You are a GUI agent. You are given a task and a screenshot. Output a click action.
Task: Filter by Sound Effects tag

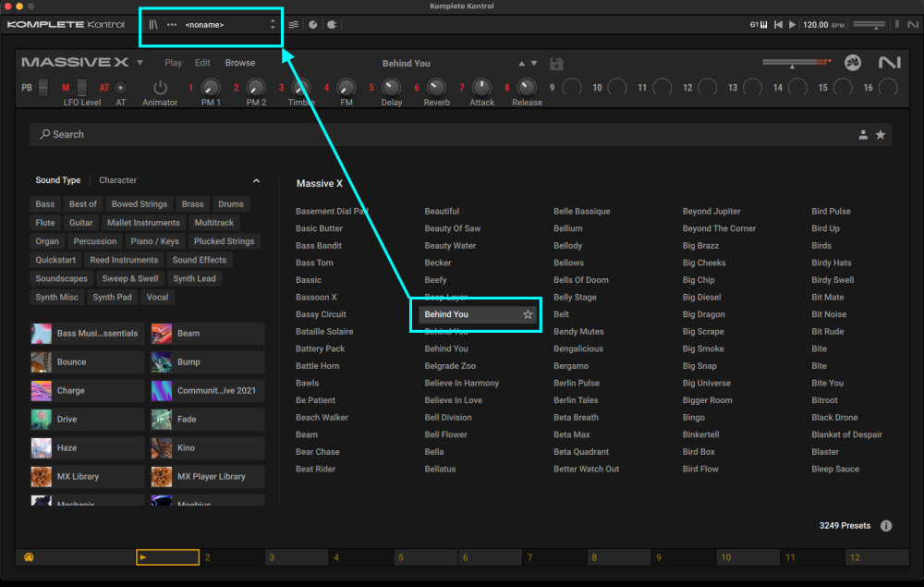pyautogui.click(x=200, y=260)
